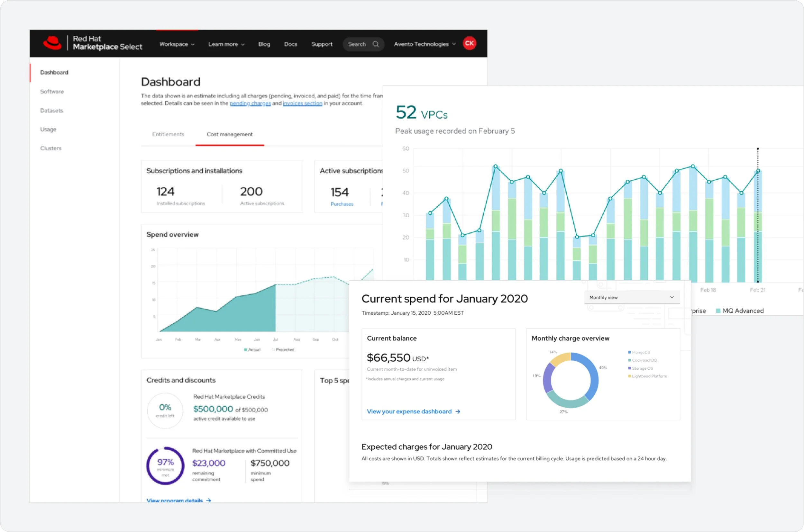Open Support in top navigation
804x532 pixels.
pyautogui.click(x=322, y=44)
